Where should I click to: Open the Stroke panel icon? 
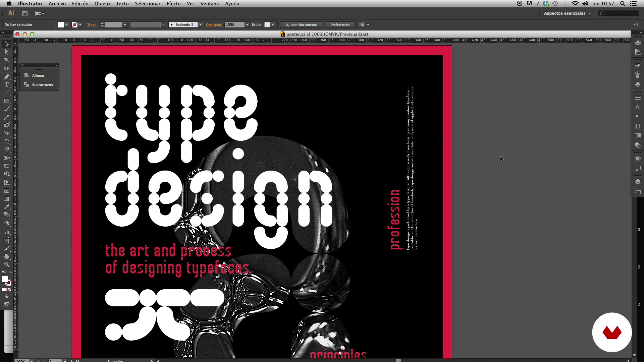coord(638,98)
